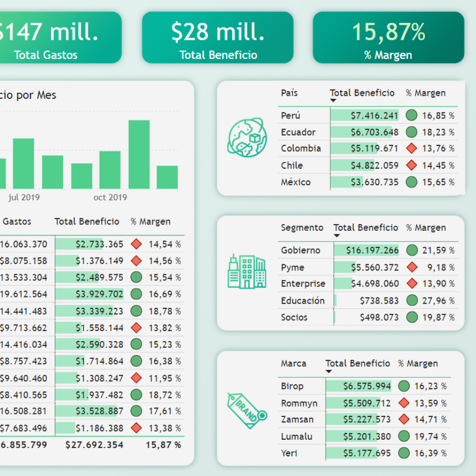Click the sort arrow under Marca Total Beneficio

pyautogui.click(x=329, y=371)
